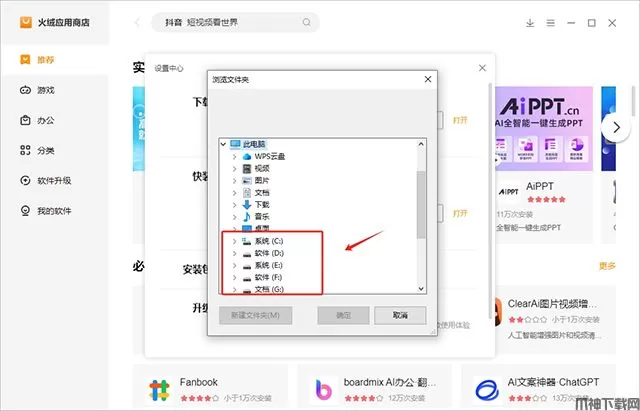This screenshot has width=640, height=411.
Task: Select the 音乐 note icon
Action: 247,216
